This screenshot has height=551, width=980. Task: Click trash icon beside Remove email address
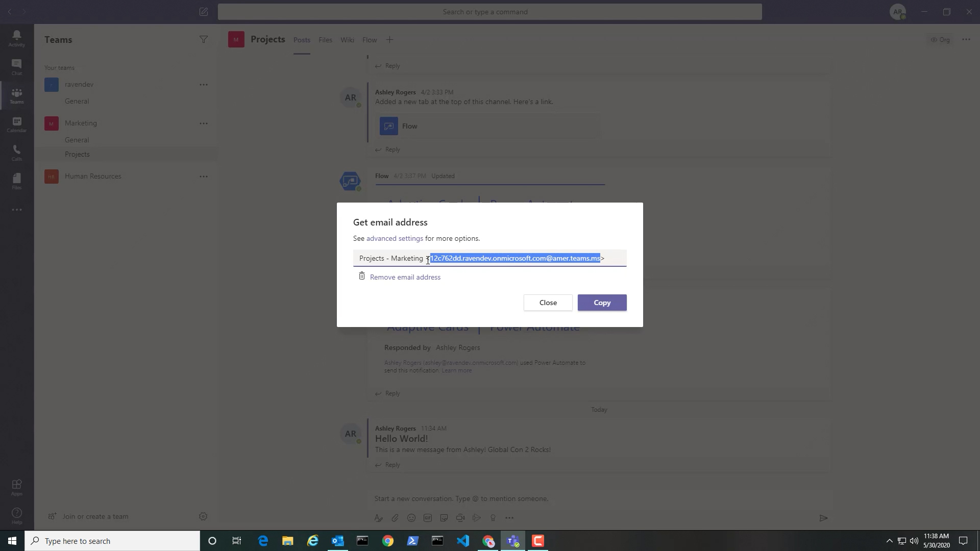click(x=362, y=276)
